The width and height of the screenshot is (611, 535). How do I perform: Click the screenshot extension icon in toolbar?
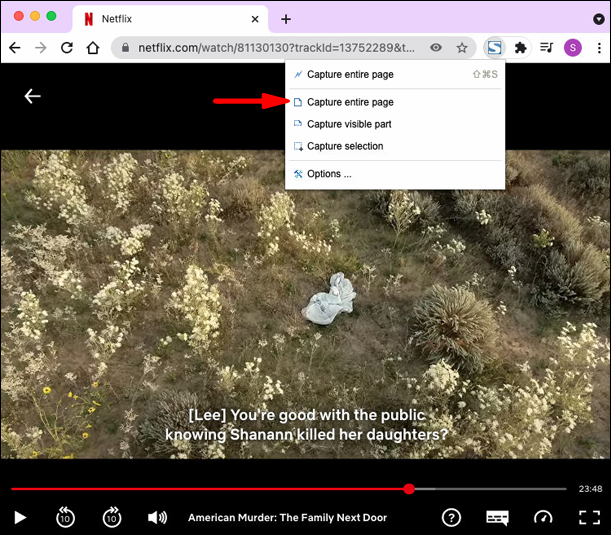tap(494, 48)
